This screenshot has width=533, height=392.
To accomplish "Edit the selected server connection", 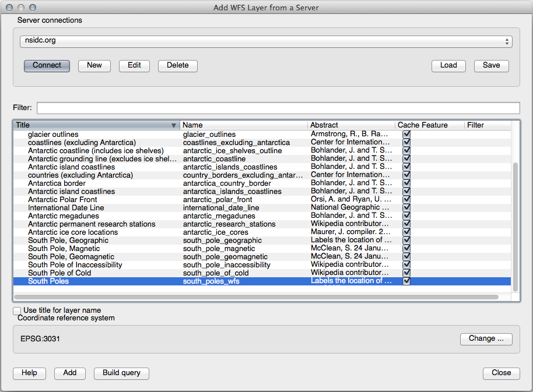I will 134,66.
